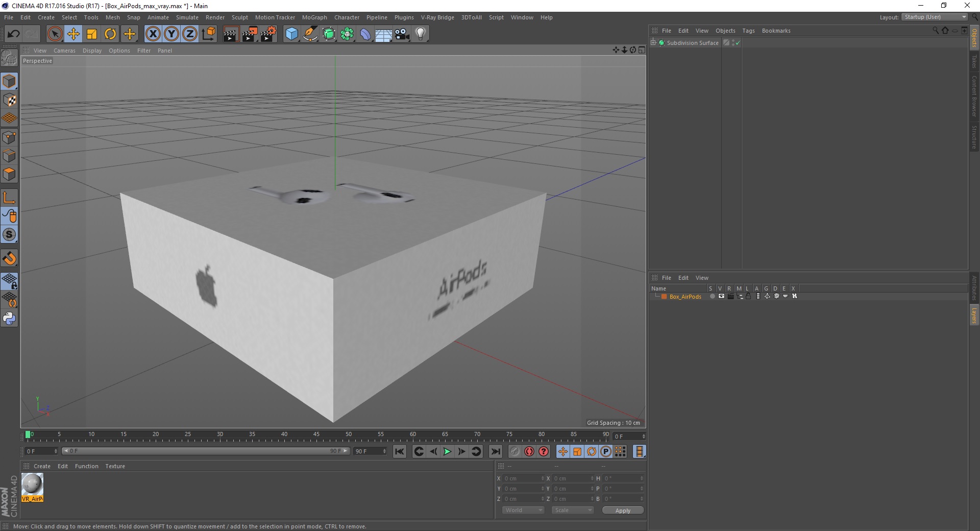Image resolution: width=980 pixels, height=531 pixels.
Task: Click Box_AirPods layer color swatch
Action: click(664, 297)
